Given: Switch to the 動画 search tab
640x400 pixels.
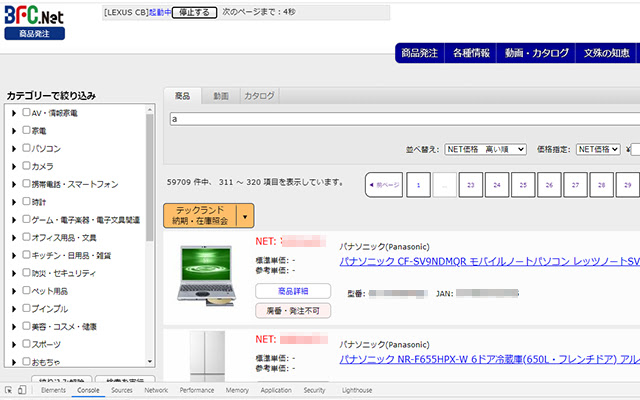Looking at the screenshot, I should click(221, 96).
